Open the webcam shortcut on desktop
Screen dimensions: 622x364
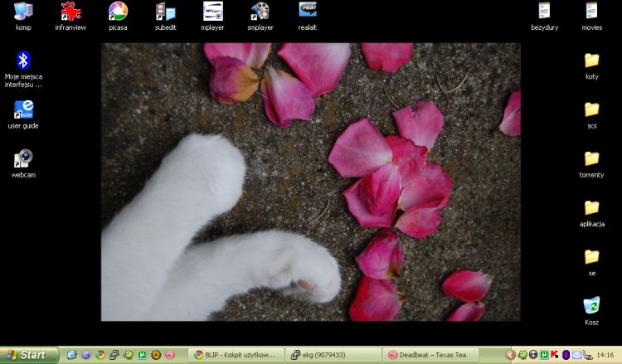(23, 159)
